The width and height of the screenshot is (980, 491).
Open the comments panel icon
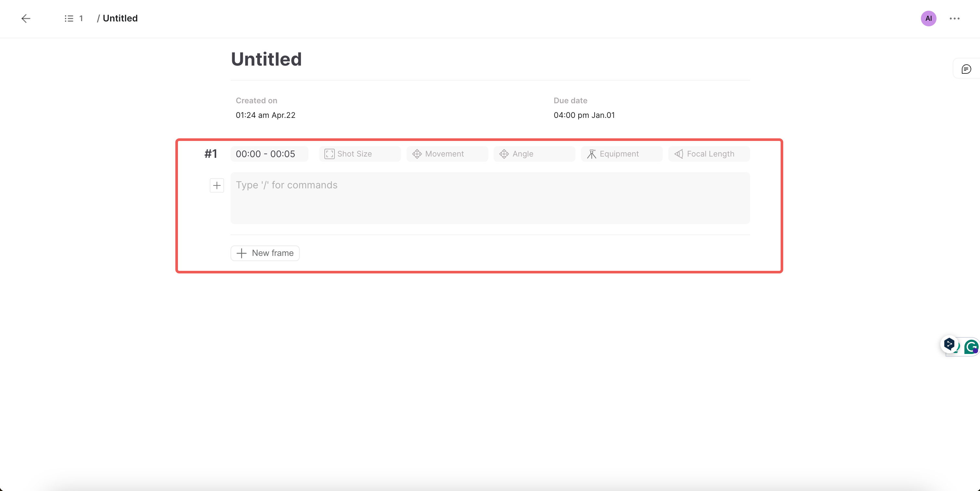point(966,69)
